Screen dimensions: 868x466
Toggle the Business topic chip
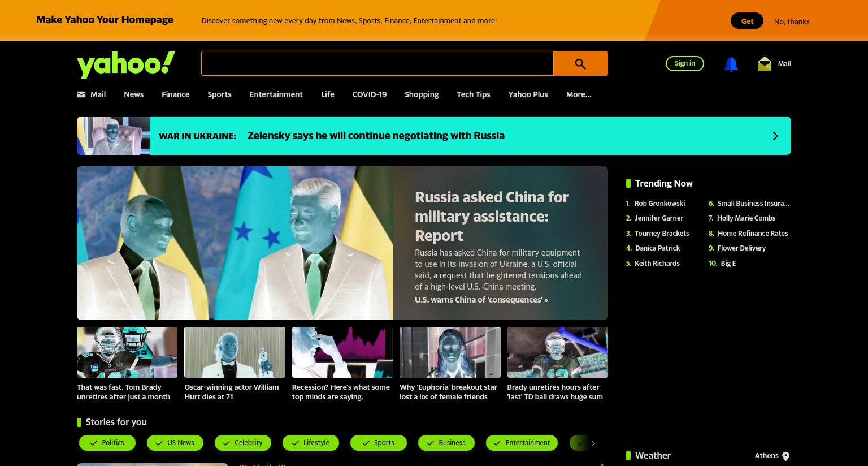[446, 443]
